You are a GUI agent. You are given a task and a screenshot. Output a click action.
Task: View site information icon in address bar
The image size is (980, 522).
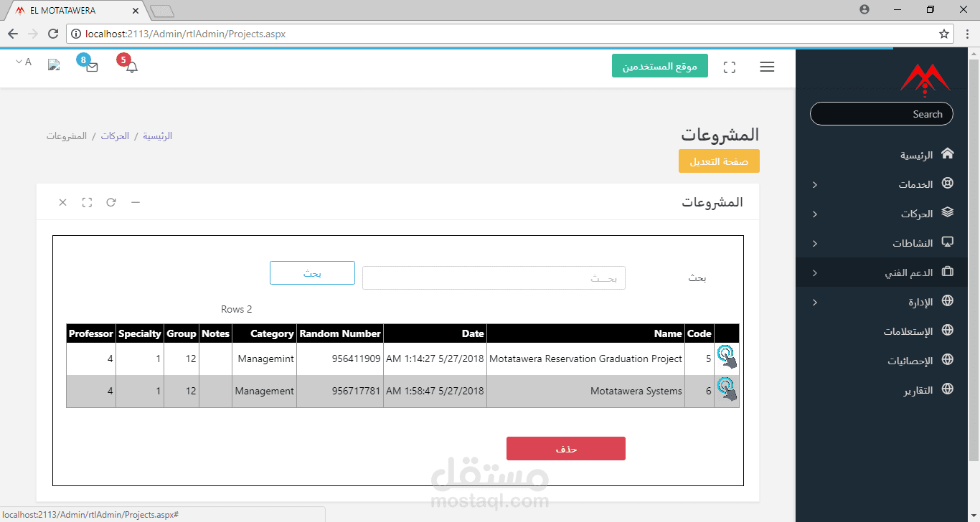coord(76,34)
